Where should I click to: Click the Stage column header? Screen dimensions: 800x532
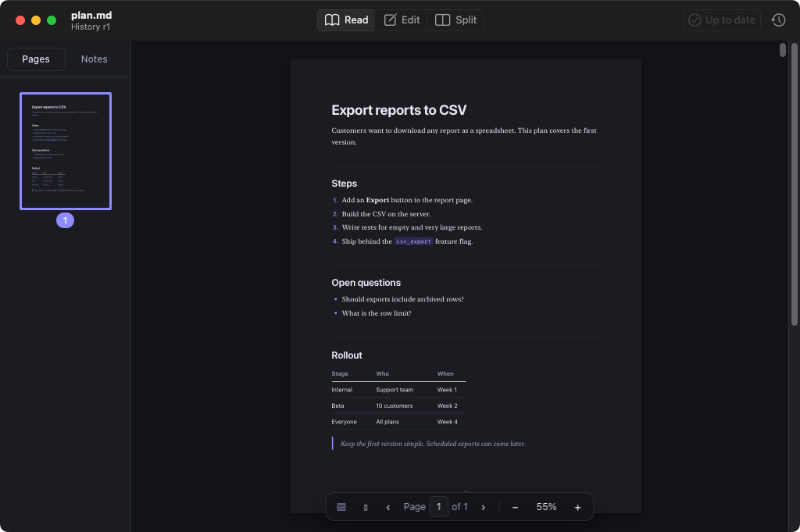(x=340, y=374)
